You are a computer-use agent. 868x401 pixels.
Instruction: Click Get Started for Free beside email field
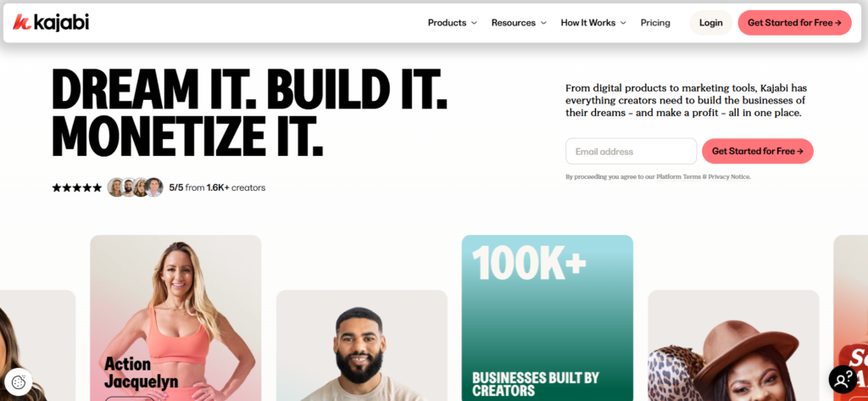[757, 151]
